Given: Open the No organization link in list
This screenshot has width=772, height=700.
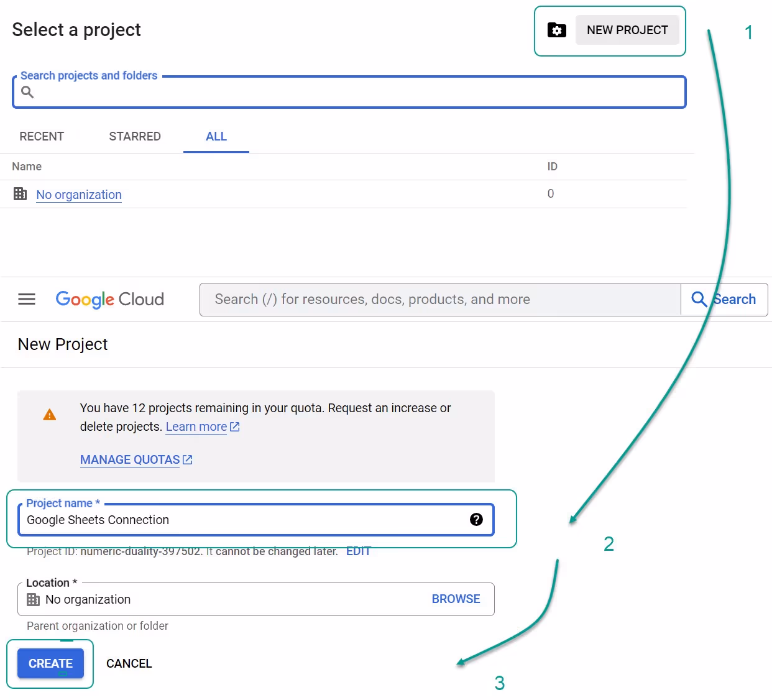Looking at the screenshot, I should coord(79,195).
